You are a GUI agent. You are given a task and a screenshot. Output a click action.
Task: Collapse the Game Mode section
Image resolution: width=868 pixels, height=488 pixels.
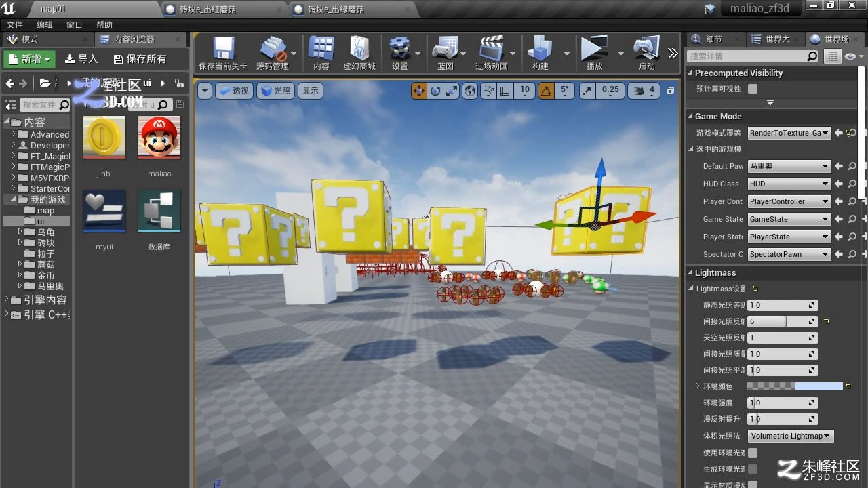690,116
